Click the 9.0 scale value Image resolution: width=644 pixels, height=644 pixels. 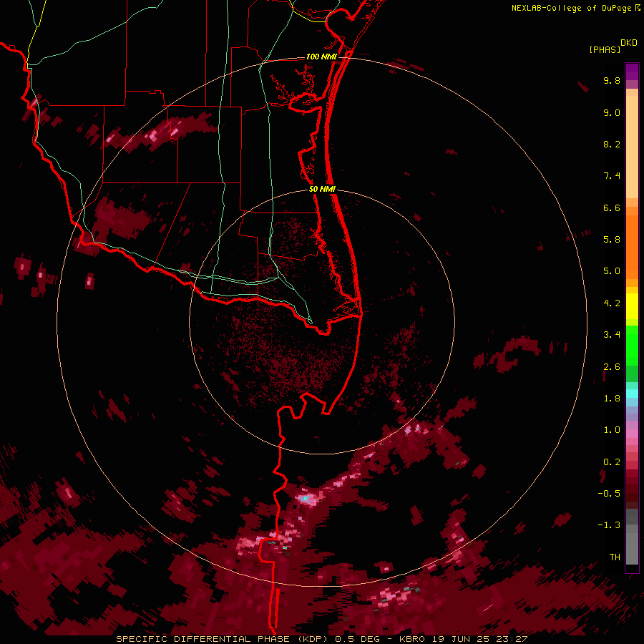coord(612,112)
